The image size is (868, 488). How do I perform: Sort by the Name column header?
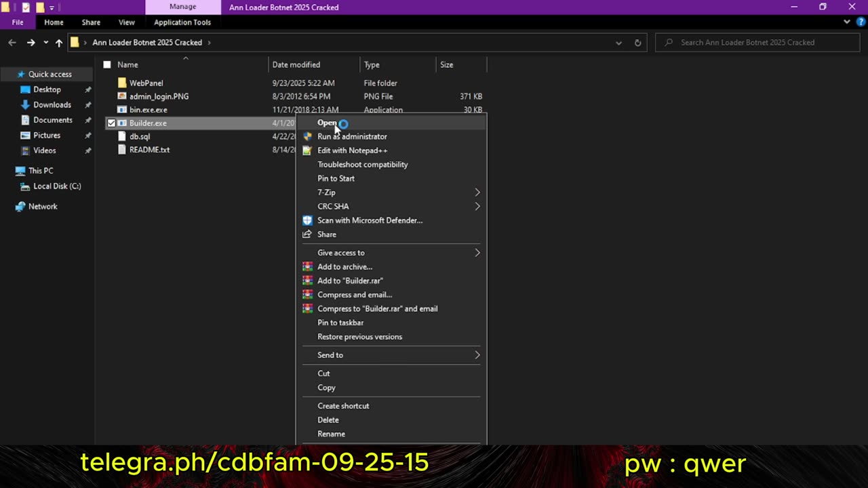(x=127, y=65)
